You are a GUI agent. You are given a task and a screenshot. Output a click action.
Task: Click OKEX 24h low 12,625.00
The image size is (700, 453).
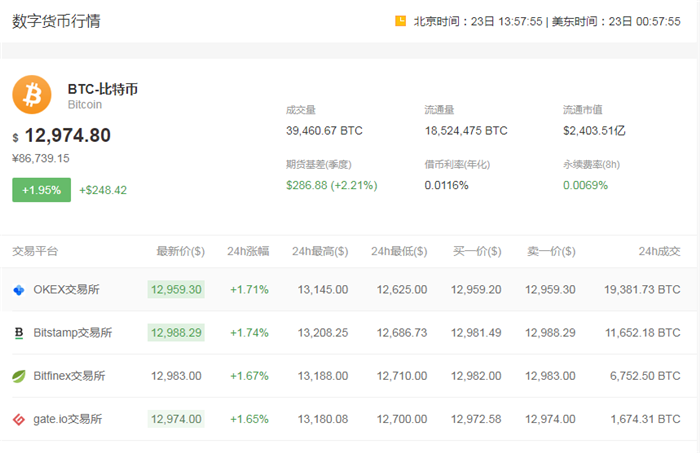(x=402, y=290)
